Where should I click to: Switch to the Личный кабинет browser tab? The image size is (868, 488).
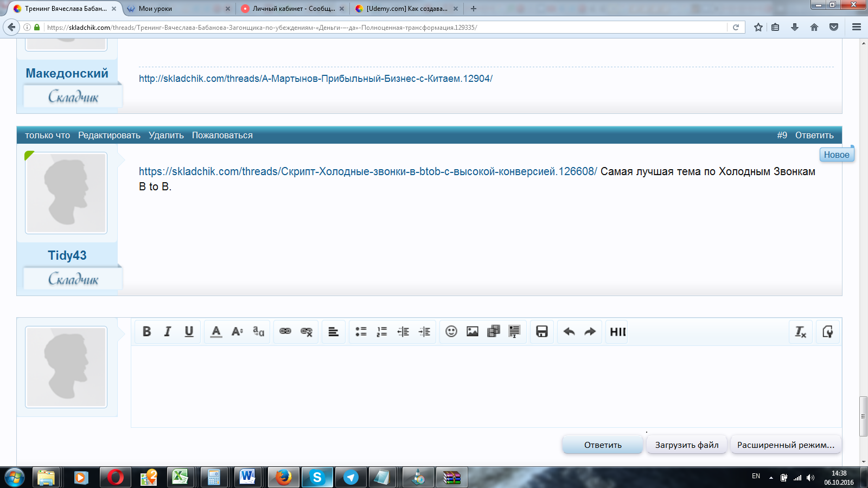click(293, 9)
